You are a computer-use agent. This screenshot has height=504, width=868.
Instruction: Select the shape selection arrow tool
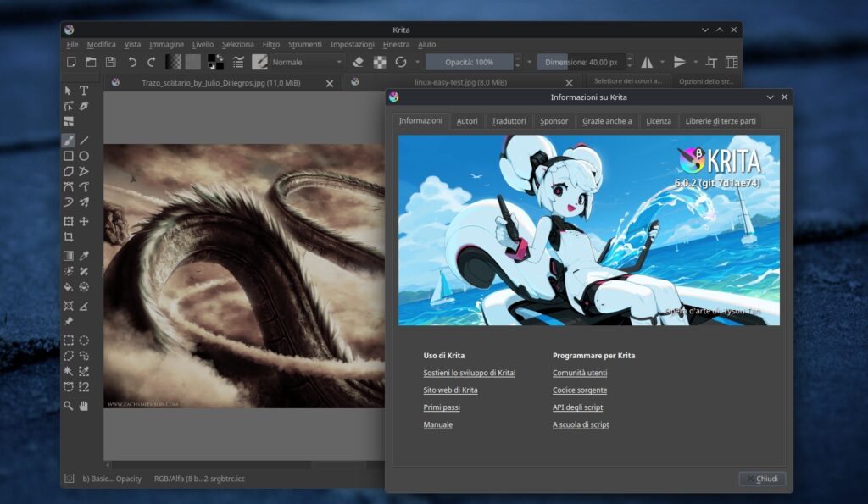click(x=68, y=90)
